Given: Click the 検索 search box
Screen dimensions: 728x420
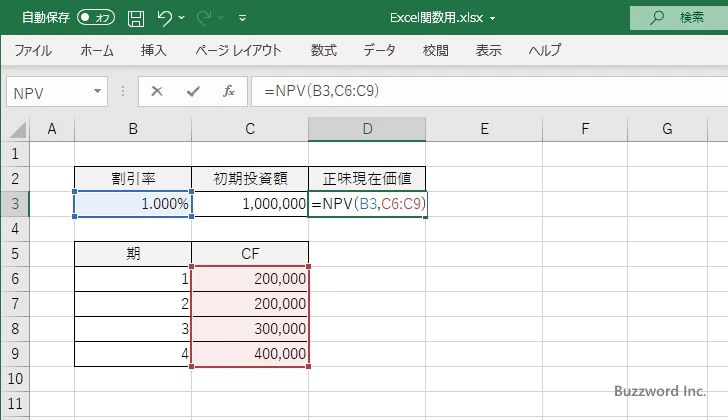Looking at the screenshot, I should tap(679, 18).
